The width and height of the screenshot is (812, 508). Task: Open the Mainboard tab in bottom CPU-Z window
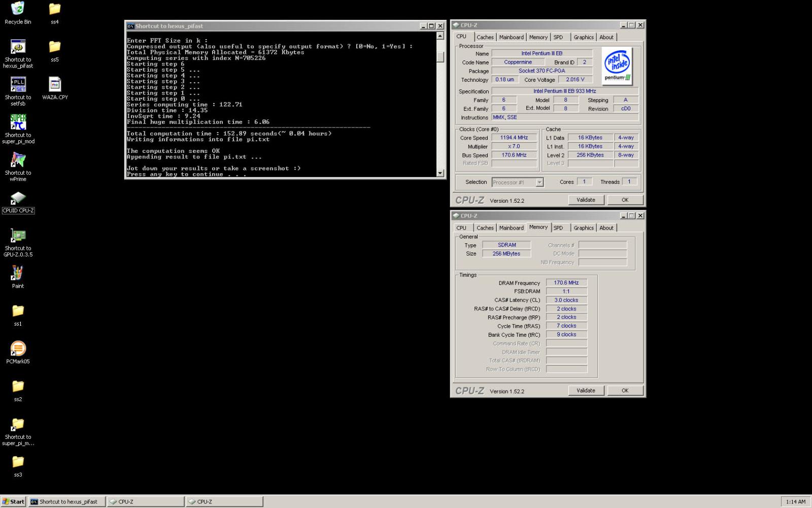tap(511, 228)
